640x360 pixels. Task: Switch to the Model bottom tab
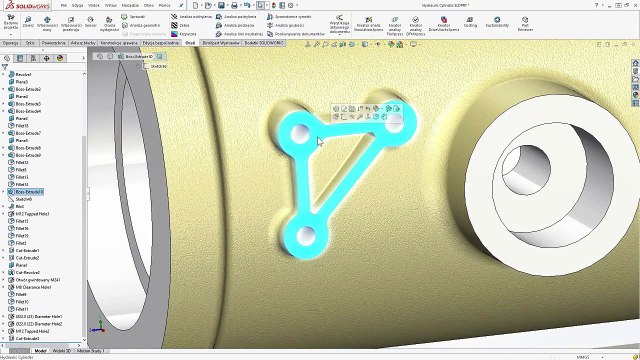tap(40, 351)
